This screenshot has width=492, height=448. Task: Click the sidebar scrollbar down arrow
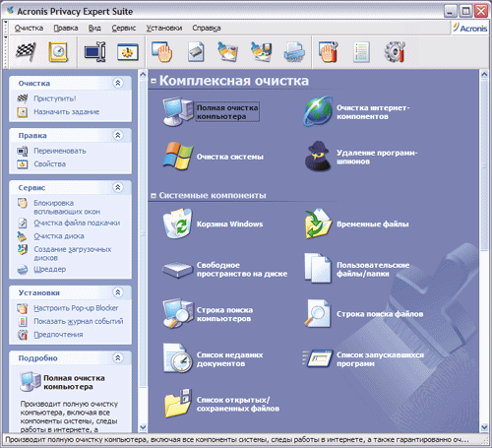point(143,427)
